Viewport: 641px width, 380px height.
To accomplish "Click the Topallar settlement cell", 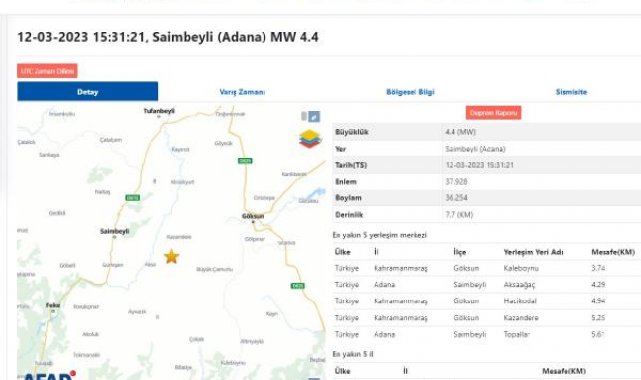I will (x=516, y=334).
